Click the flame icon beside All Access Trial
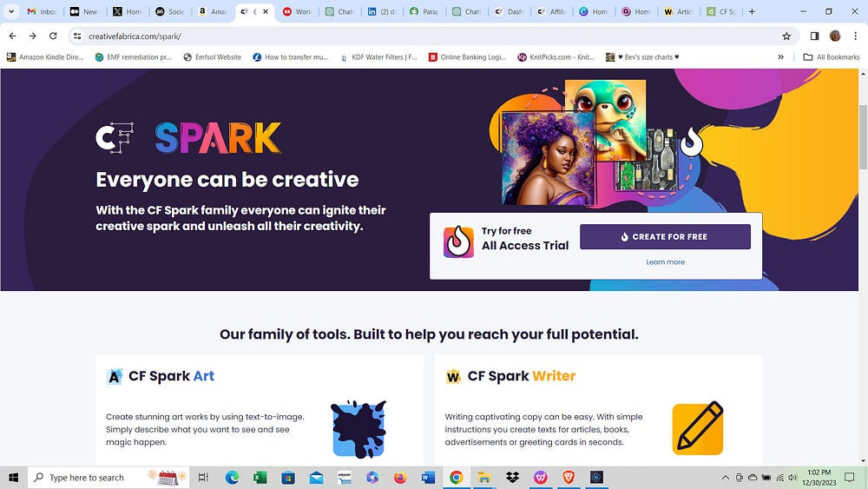This screenshot has height=489, width=868. coord(458,242)
